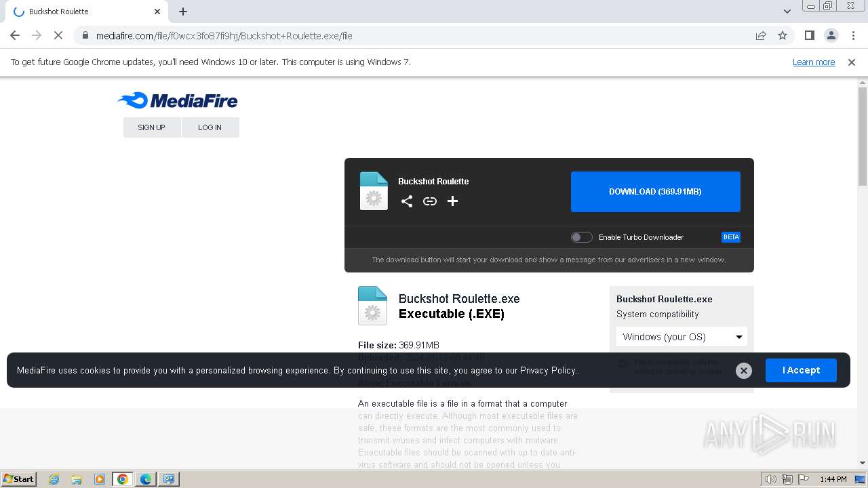Open the Chrome side panel

pos(810,36)
